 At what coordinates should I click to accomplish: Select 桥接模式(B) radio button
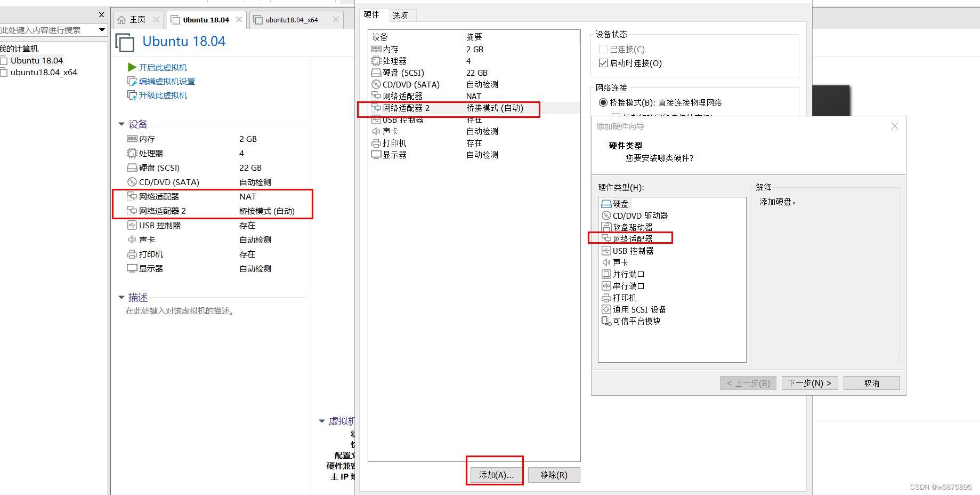click(603, 102)
